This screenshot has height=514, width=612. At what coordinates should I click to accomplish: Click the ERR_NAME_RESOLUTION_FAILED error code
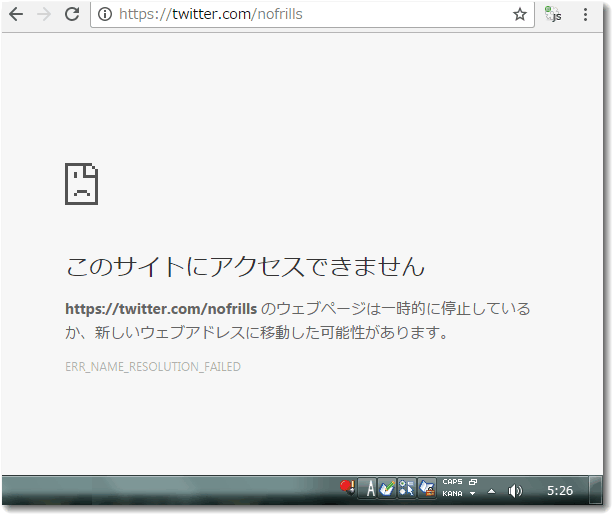point(153,366)
